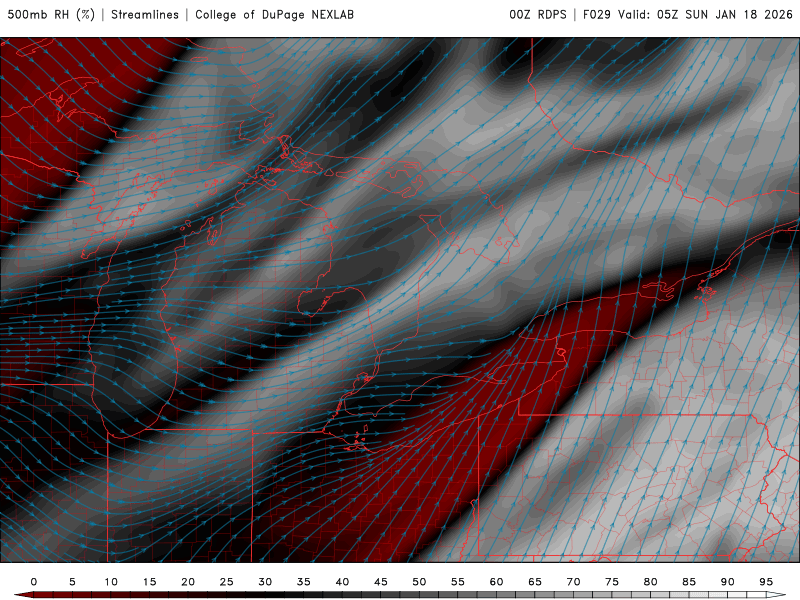
Task: Click the colorbar label "65"
Action: (535, 582)
